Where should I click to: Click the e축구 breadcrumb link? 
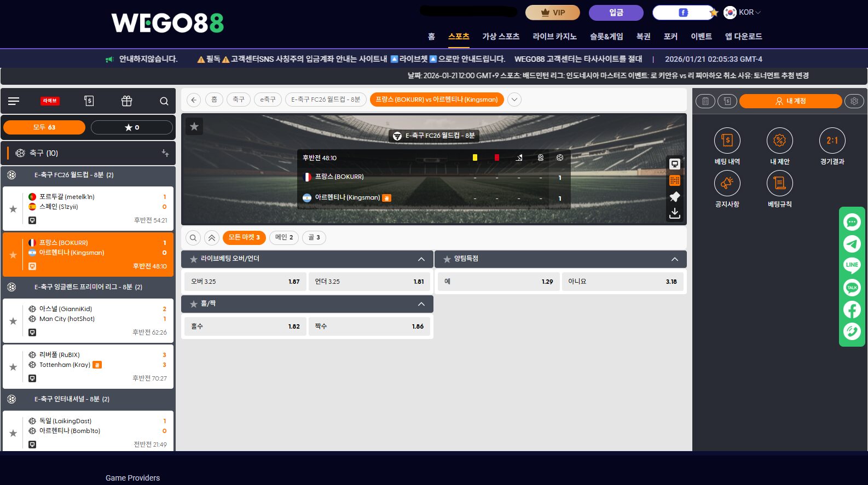coord(268,100)
